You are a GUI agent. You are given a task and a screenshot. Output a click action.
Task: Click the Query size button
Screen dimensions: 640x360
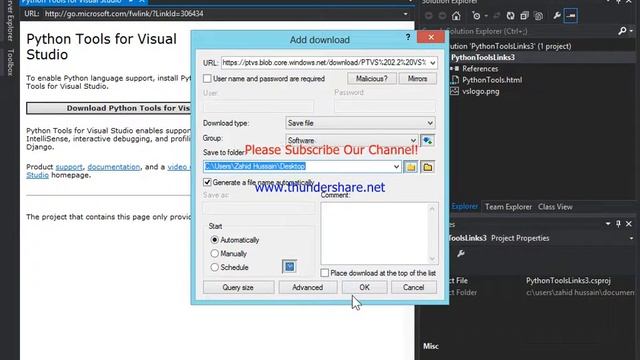238,287
